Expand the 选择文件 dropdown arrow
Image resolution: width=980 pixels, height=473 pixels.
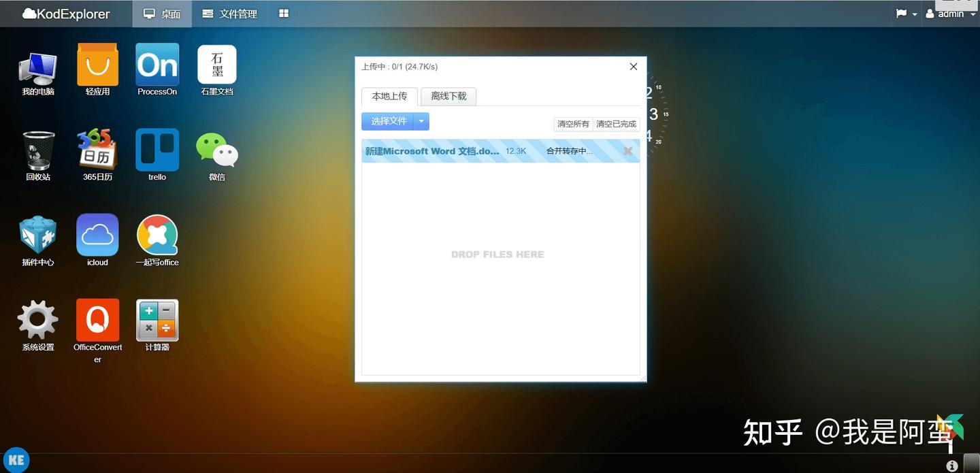pos(421,120)
